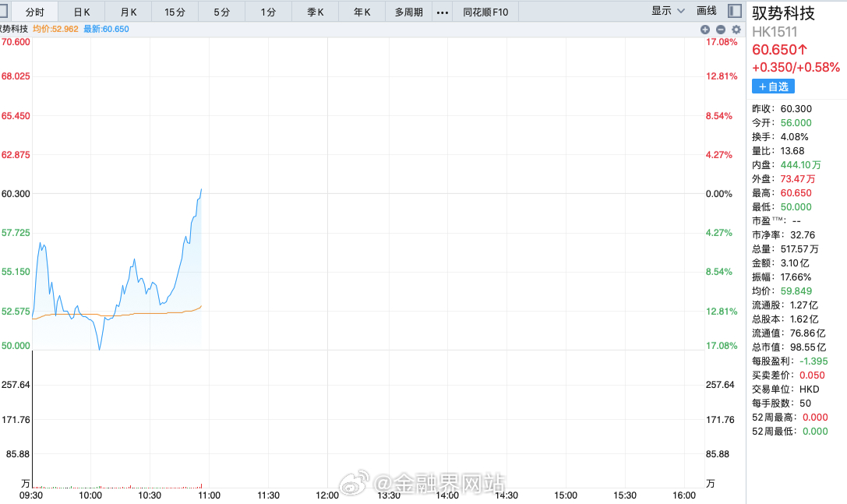Viewport: 847px width, 504px height.
Task: Click the 振幅 17.66% row
Action: [x=782, y=277]
